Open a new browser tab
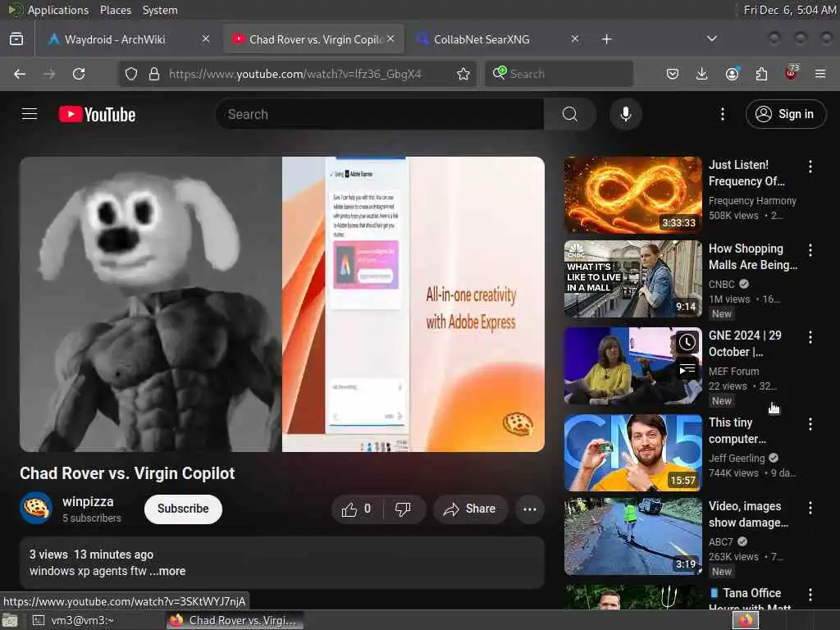 (606, 39)
